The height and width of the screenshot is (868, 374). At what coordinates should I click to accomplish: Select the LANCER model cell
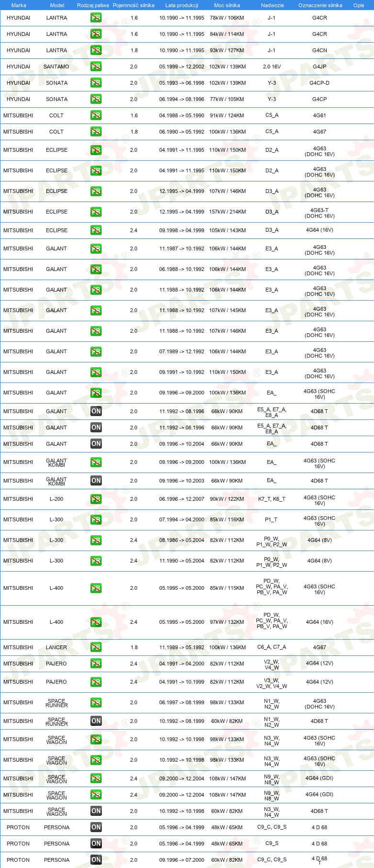tap(56, 647)
